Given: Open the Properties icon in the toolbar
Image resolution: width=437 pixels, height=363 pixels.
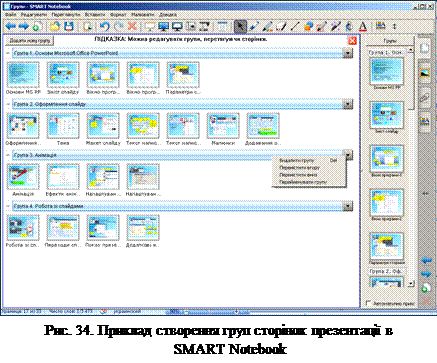Looking at the screenshot, I should (380, 26).
